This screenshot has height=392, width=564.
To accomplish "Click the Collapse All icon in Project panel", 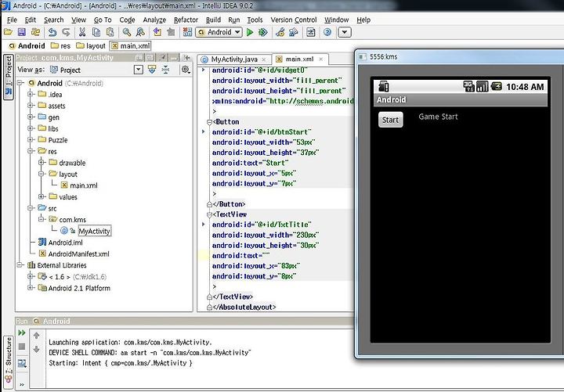I will click(165, 70).
